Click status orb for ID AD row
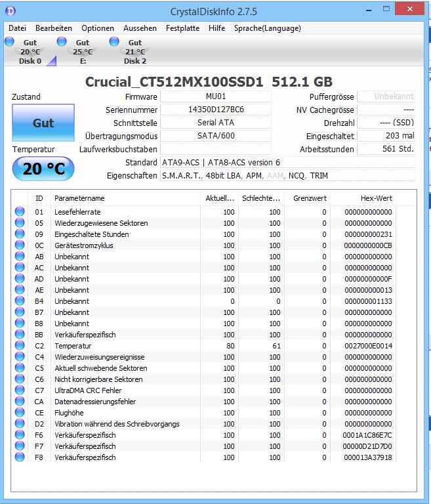 pos(20,278)
